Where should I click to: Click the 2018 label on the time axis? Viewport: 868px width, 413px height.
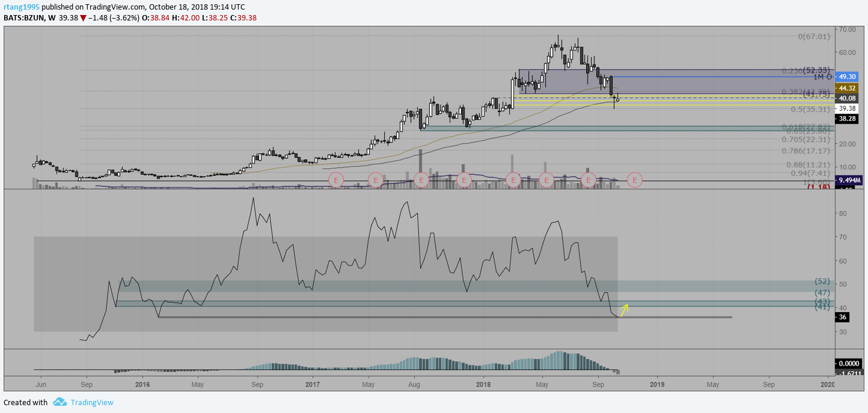point(484,384)
